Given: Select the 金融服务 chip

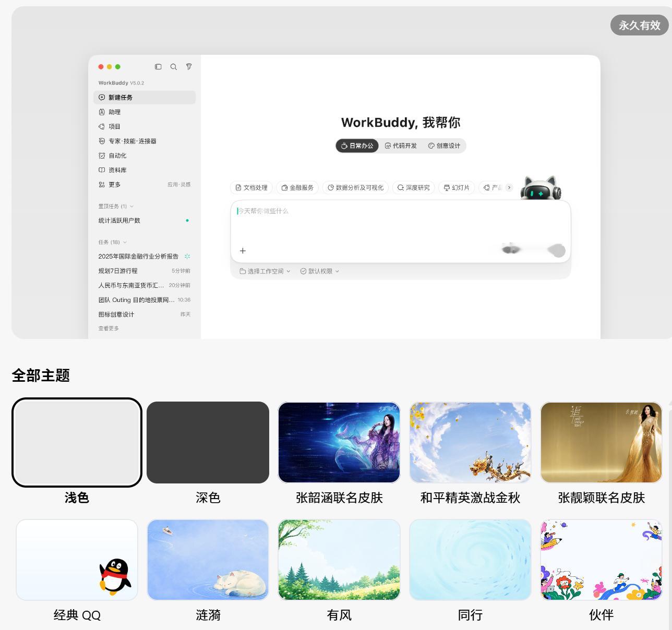Looking at the screenshot, I should pos(297,188).
